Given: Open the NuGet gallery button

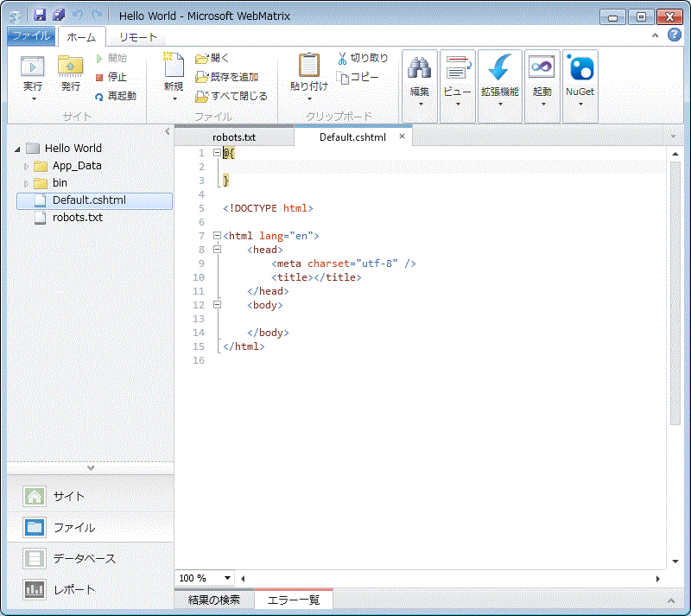Looking at the screenshot, I should pyautogui.click(x=580, y=86).
